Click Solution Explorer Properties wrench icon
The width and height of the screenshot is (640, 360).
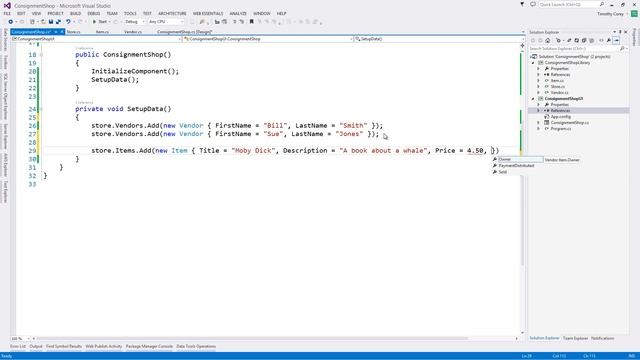[x=609, y=40]
